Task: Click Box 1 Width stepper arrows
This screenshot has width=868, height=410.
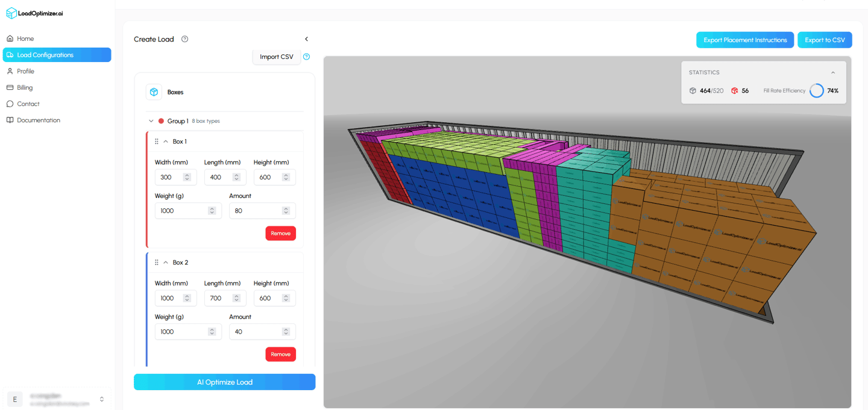Action: point(187,177)
